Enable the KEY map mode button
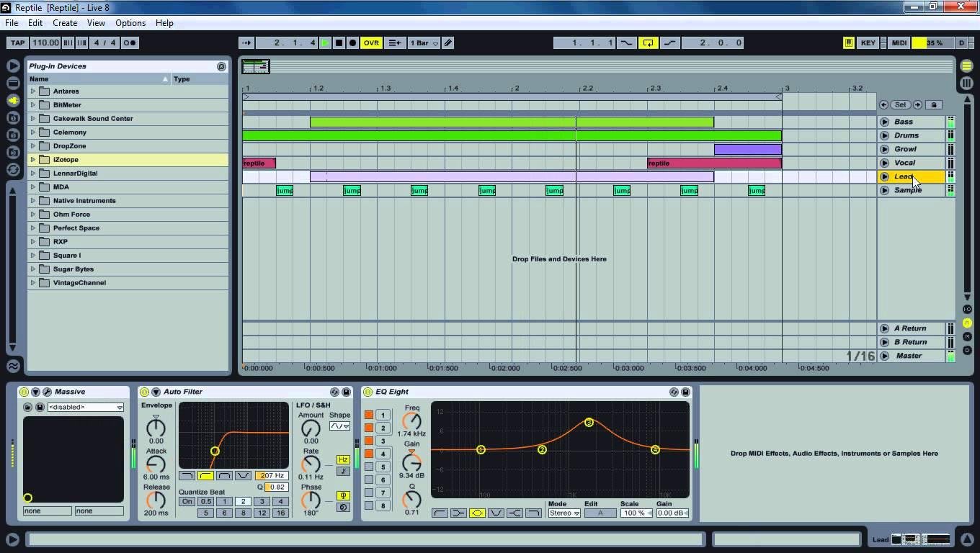Image resolution: width=980 pixels, height=553 pixels. pyautogui.click(x=868, y=43)
